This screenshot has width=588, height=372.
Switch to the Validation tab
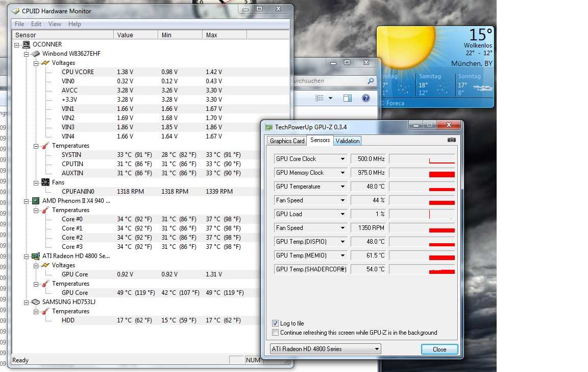tap(347, 141)
